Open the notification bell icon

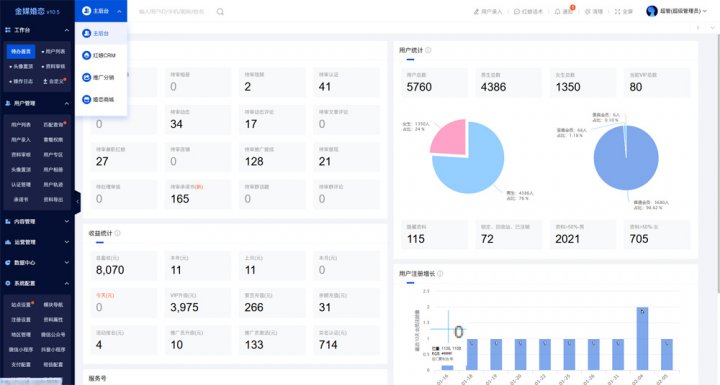click(x=557, y=11)
